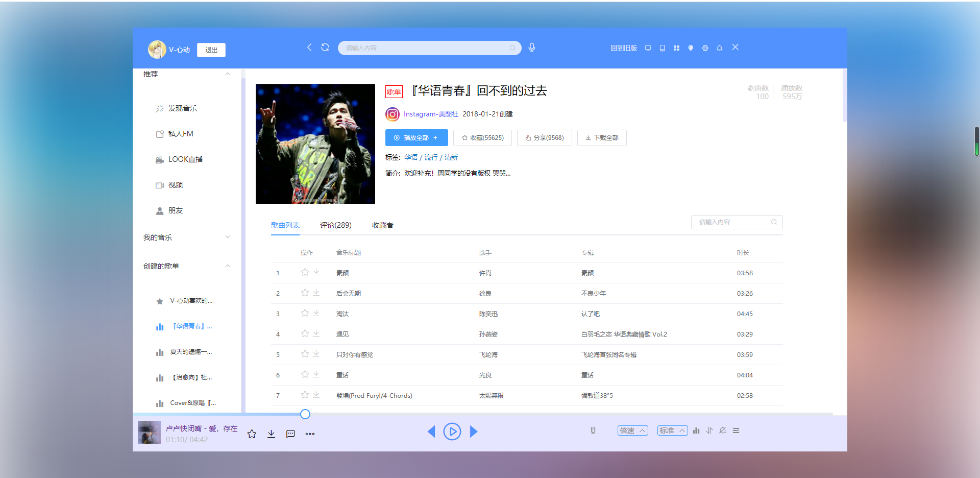Skip to the next track
980x478 pixels.
473,432
